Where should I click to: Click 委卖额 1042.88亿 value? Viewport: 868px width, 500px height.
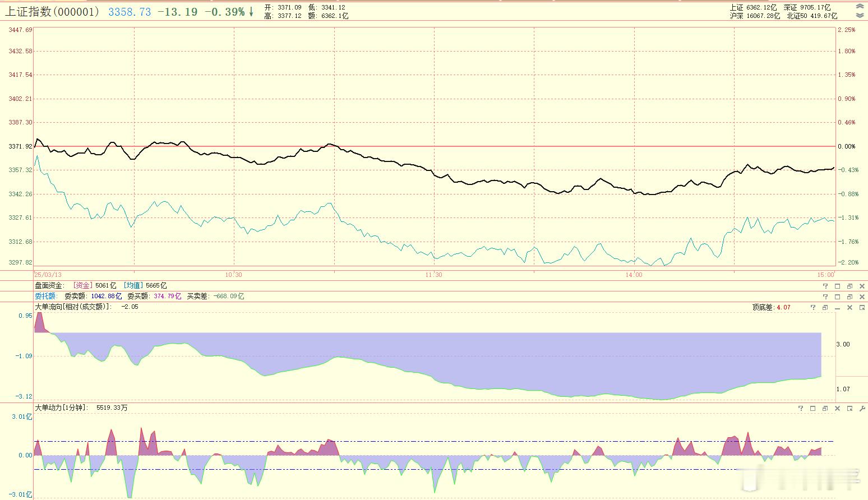tap(93, 297)
